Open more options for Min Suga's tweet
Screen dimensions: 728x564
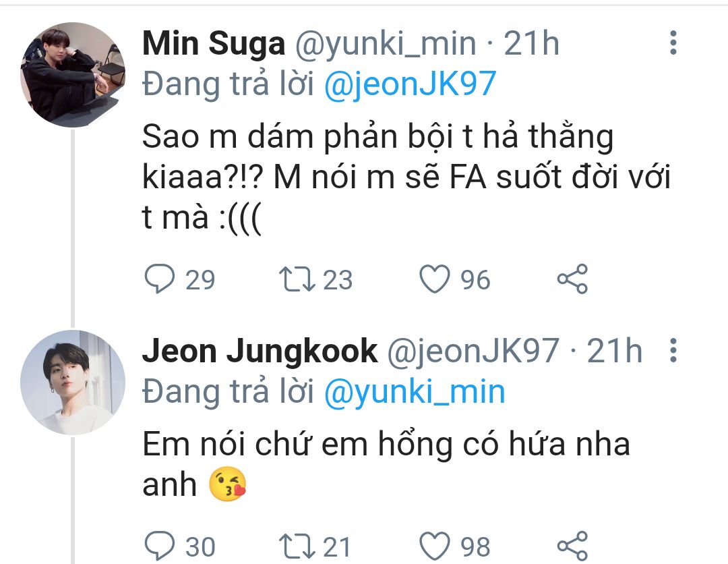672,43
